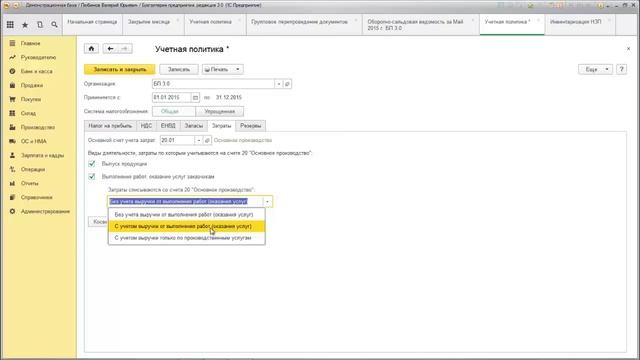Open history clipboard icon in top panel

pyautogui.click(x=40, y=25)
